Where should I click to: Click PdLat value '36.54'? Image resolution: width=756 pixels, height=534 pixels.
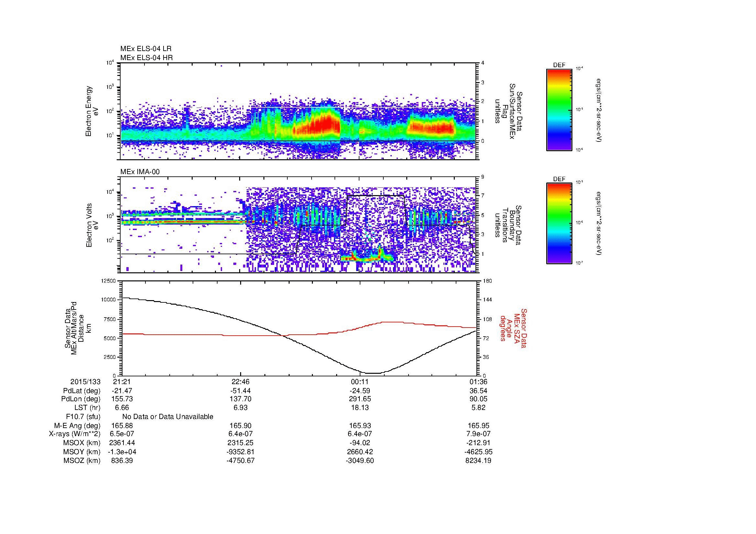pos(479,391)
